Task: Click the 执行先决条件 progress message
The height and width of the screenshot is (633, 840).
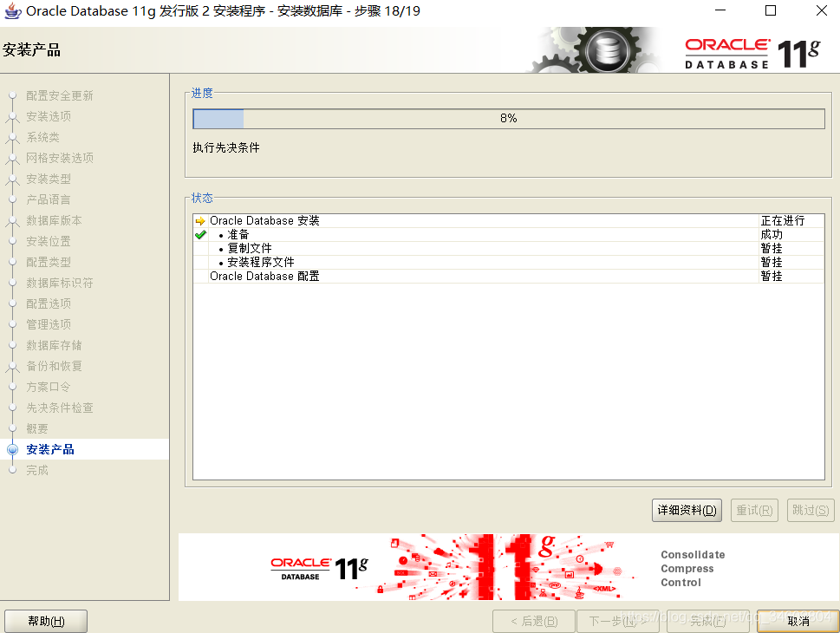Action: [x=226, y=148]
